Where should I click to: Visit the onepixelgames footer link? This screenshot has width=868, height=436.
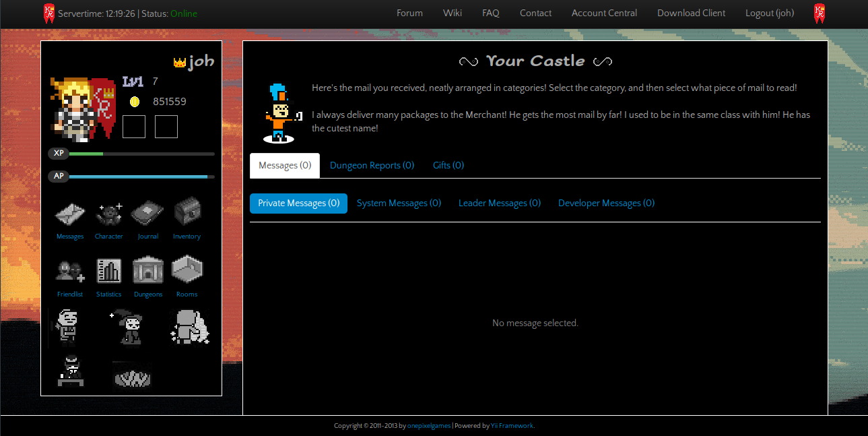(x=430, y=426)
